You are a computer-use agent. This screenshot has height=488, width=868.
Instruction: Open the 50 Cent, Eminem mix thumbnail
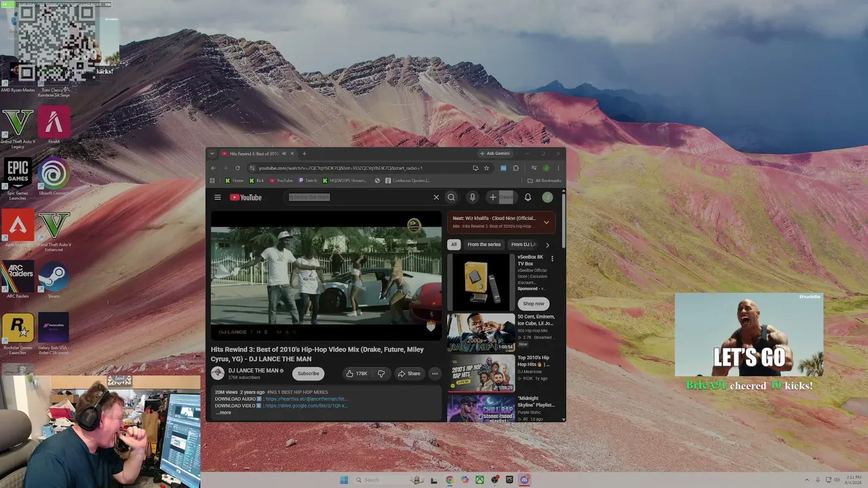(481, 332)
